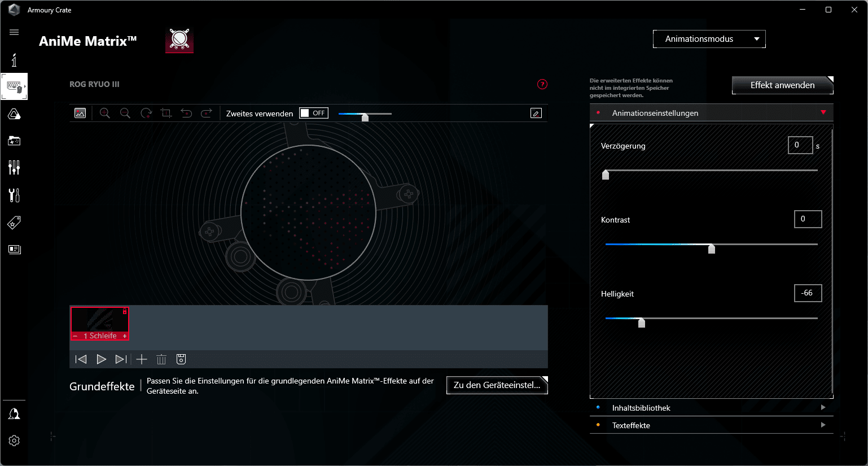Open the Animationsmodus dropdown
Image resolution: width=868 pixels, height=466 pixels.
pyautogui.click(x=709, y=39)
